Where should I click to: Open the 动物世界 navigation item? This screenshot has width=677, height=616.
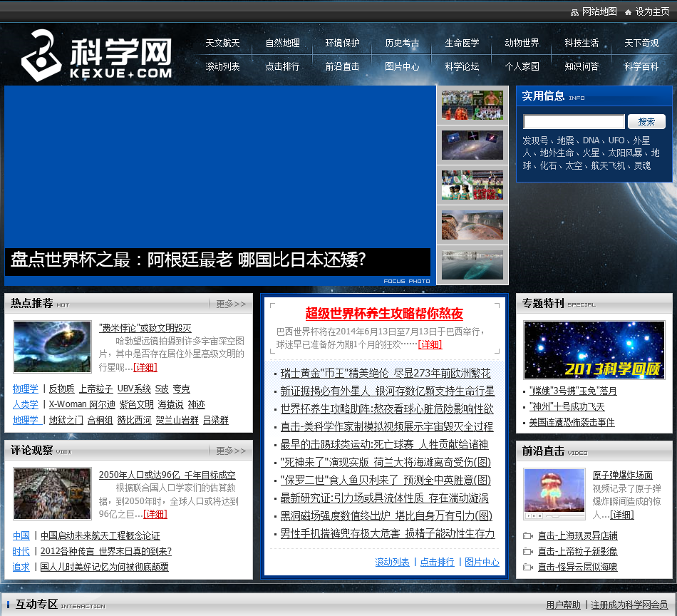coord(522,43)
